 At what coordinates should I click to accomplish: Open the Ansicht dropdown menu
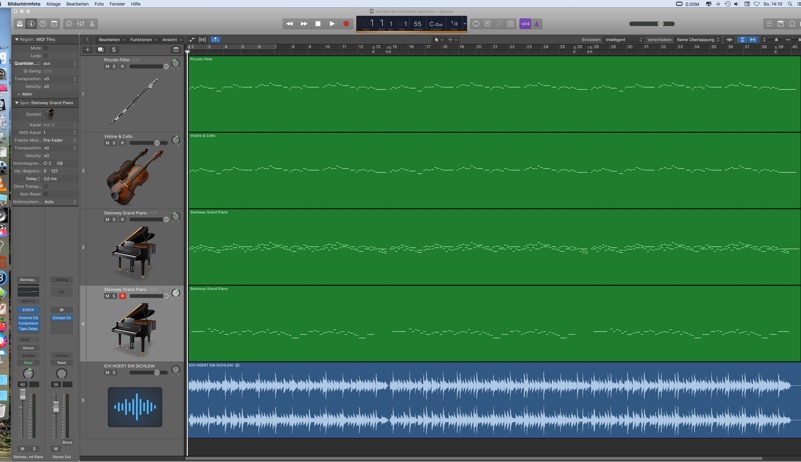click(172, 39)
